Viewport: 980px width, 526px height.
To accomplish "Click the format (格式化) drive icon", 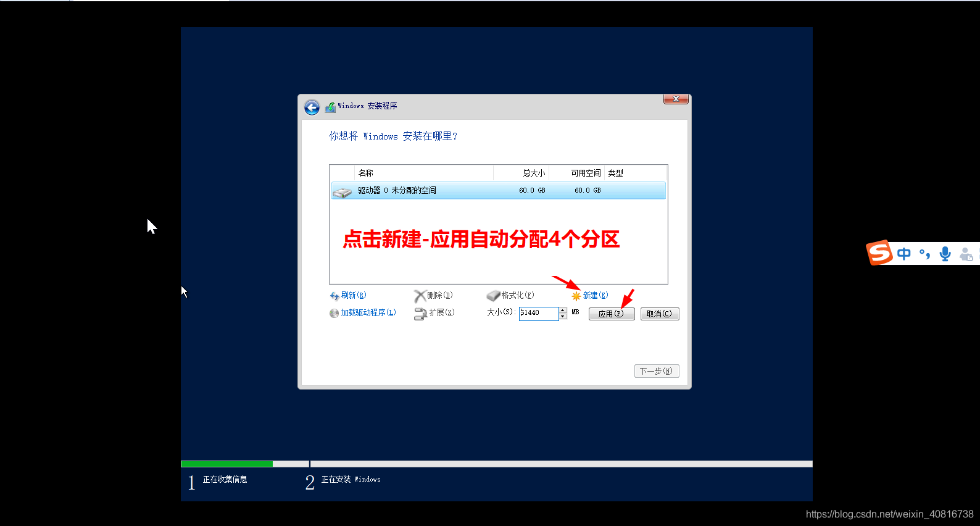I will click(x=493, y=296).
